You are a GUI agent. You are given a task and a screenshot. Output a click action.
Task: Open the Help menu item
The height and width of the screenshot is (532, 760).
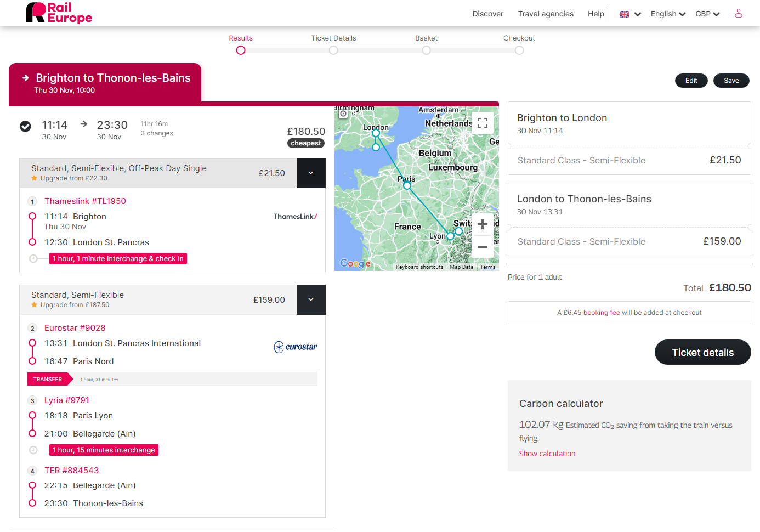point(596,14)
